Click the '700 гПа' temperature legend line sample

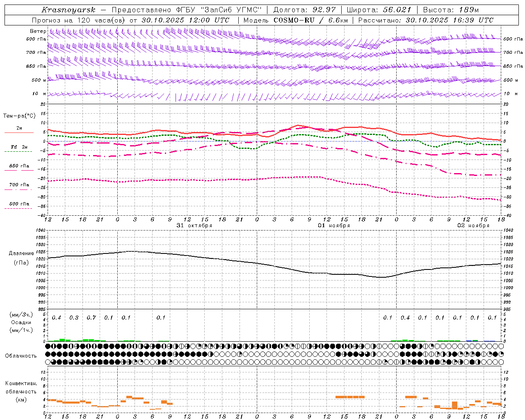pyautogui.click(x=18, y=189)
